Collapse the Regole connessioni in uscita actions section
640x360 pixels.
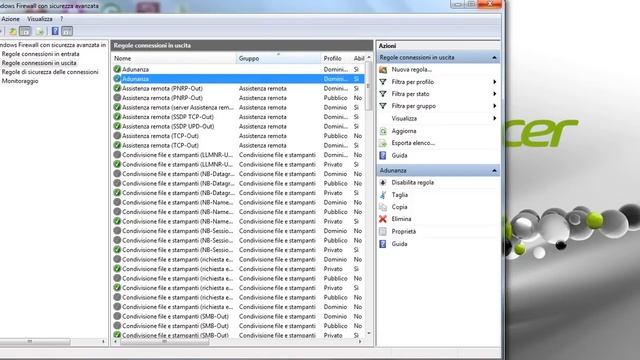coord(494,58)
